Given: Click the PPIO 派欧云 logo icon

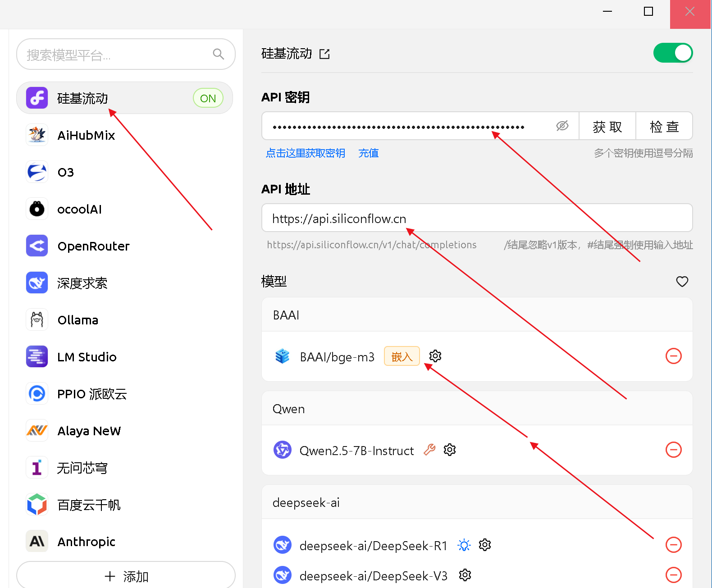Looking at the screenshot, I should pos(37,393).
